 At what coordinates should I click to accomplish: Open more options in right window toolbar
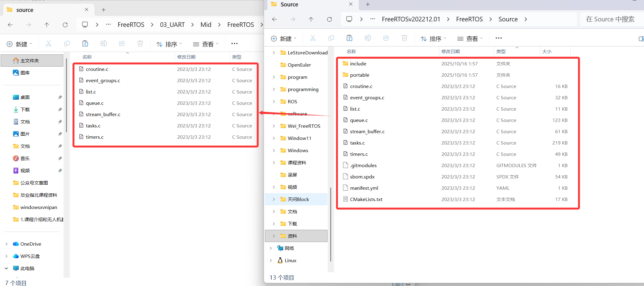point(499,38)
